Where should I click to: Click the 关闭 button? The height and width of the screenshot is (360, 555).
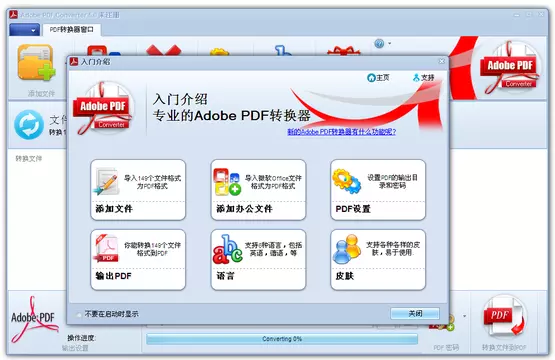point(415,313)
